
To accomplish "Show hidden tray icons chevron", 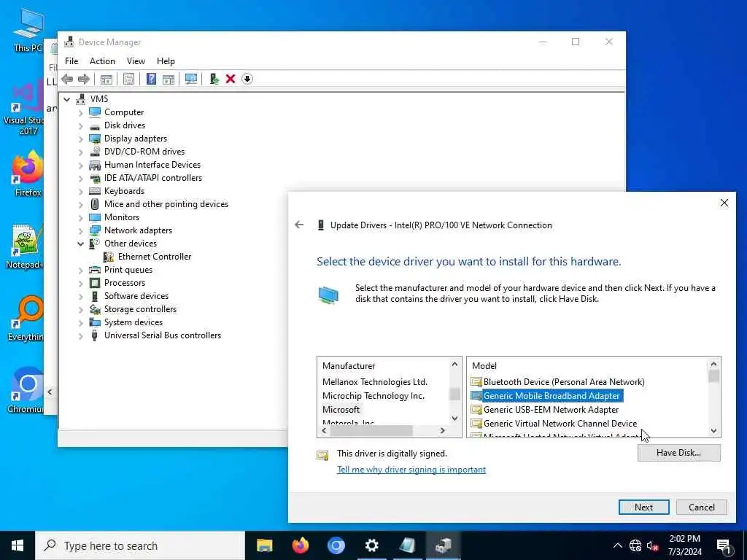I will [x=617, y=545].
